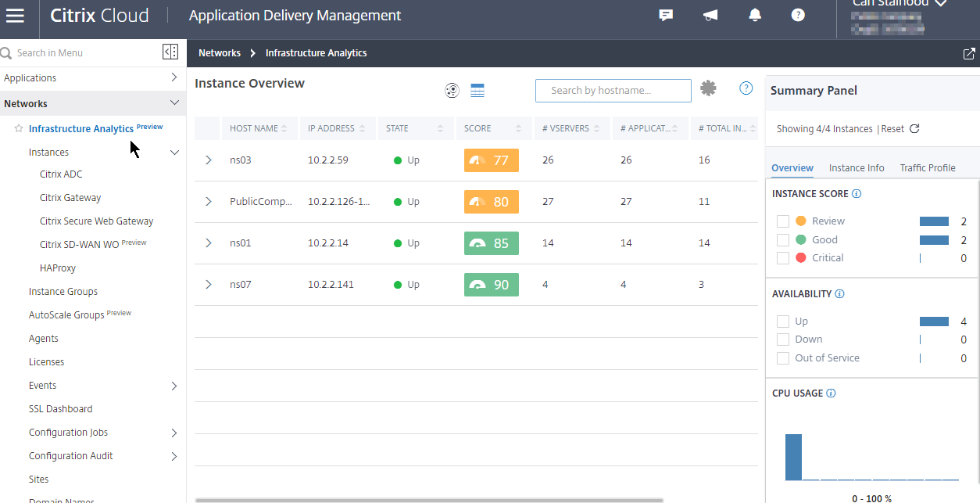Click the green score 85 badge
Image resolution: width=980 pixels, height=503 pixels.
click(492, 243)
